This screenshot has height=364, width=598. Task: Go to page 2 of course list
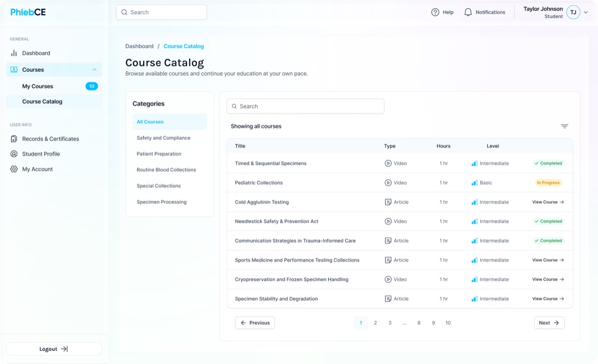(x=375, y=323)
